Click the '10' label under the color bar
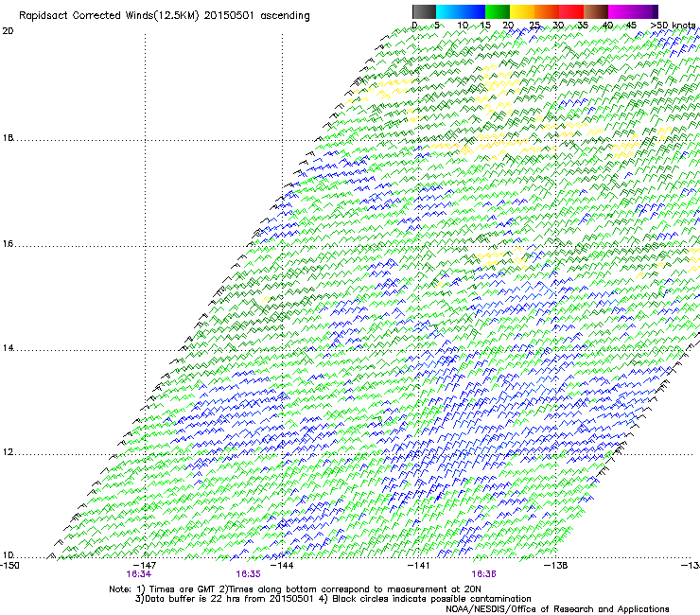This screenshot has width=700, height=615. click(x=463, y=26)
